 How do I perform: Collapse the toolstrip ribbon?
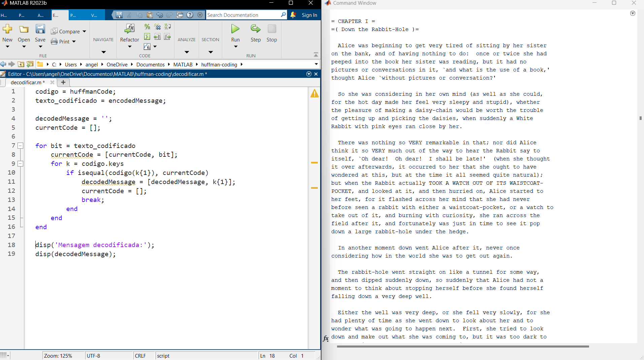click(316, 55)
